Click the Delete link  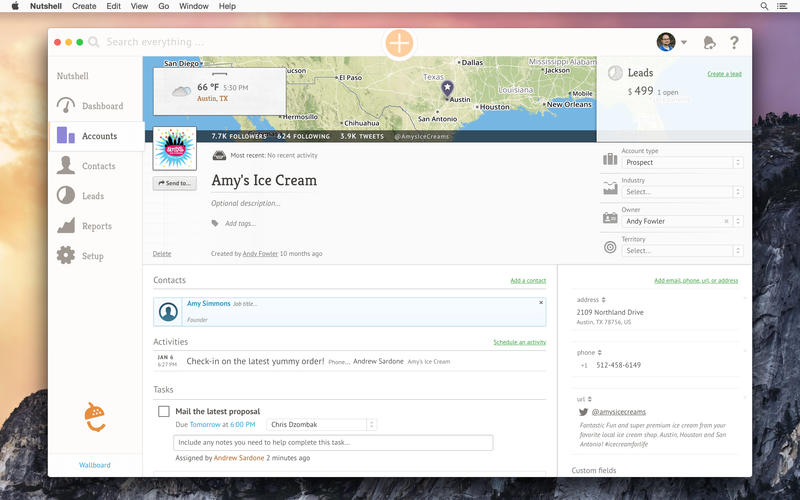162,254
